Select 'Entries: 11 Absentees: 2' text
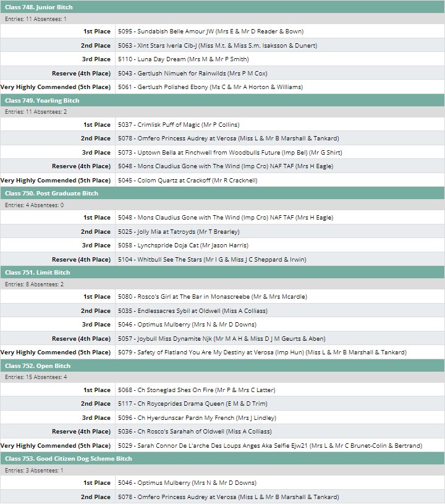Image resolution: width=445 pixels, height=504 pixels. pyautogui.click(x=36, y=112)
